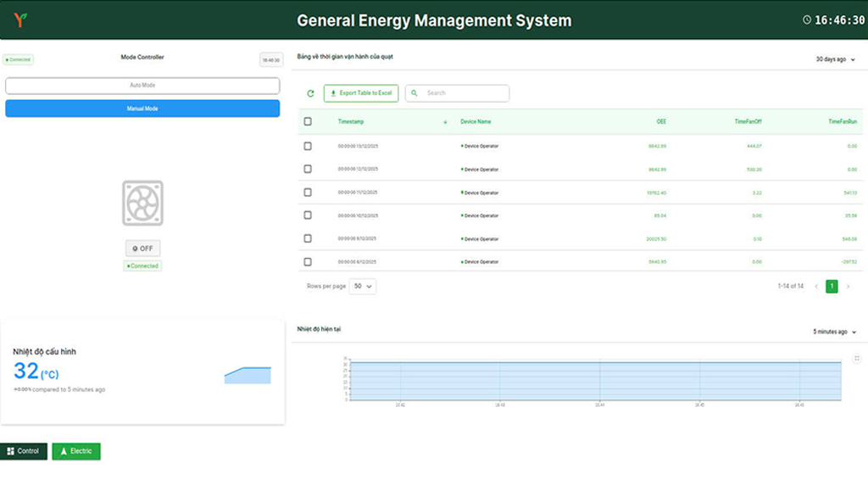Image resolution: width=868 pixels, height=480 pixels.
Task: Go to the next table page
Action: click(x=848, y=287)
